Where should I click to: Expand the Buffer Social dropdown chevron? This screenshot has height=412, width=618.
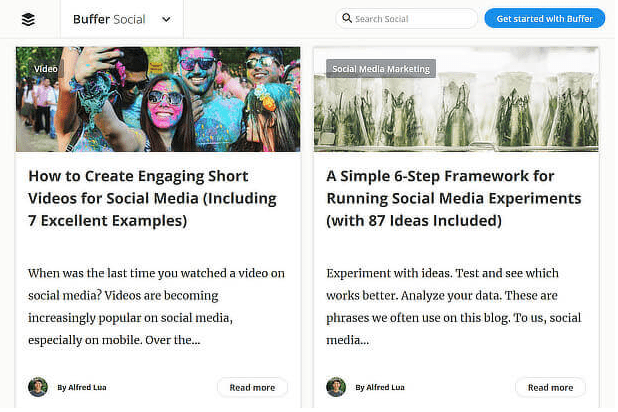(x=166, y=19)
